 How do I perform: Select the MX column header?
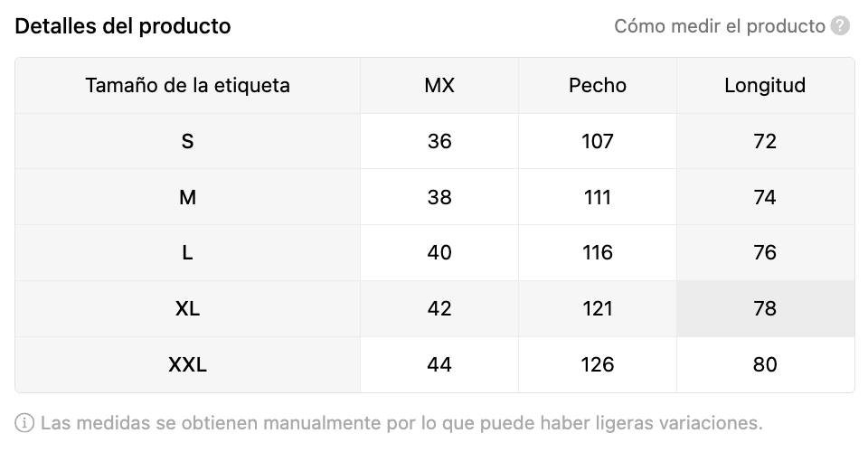439,86
